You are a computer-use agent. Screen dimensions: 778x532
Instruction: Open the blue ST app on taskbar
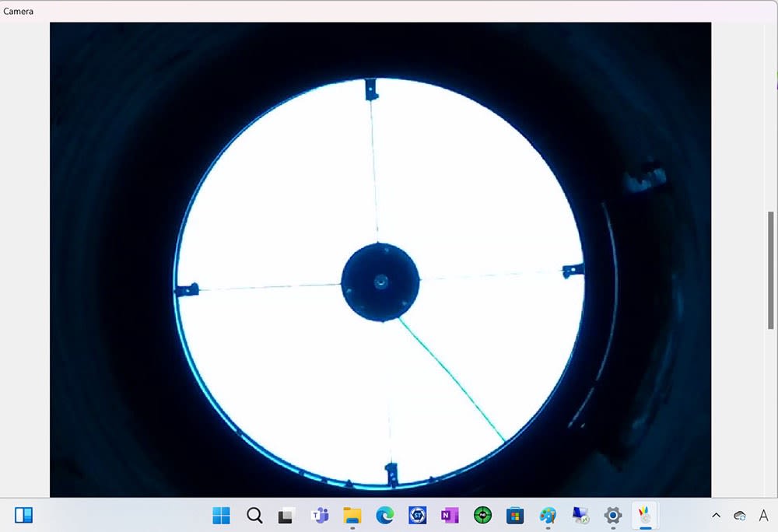coord(417,516)
